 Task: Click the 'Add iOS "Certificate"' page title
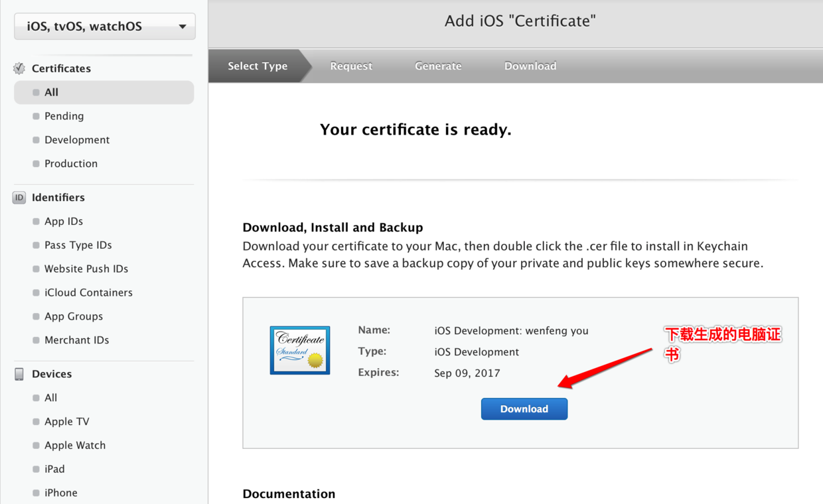tap(520, 21)
